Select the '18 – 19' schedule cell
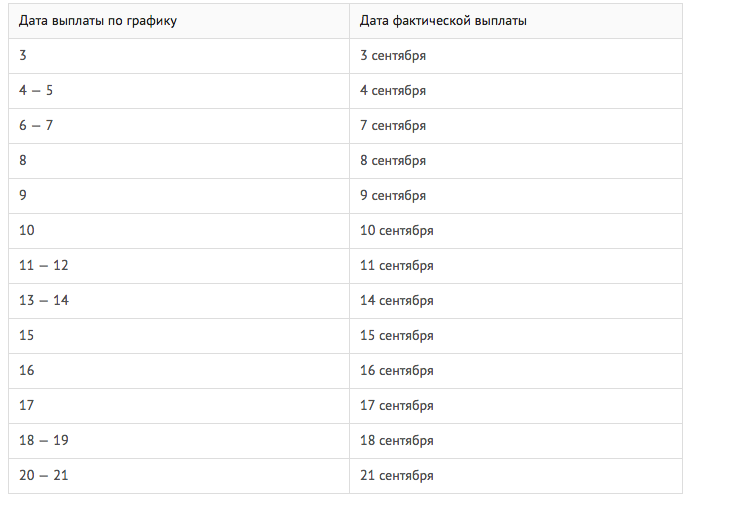734x522 pixels. coord(179,441)
